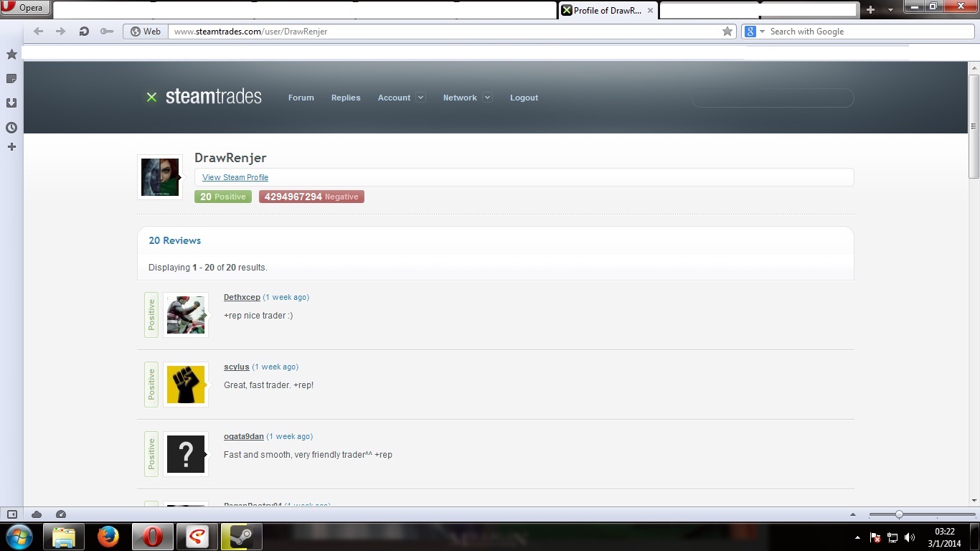Open ogata9dan's user profile link
980x551 pixels.
click(x=244, y=436)
